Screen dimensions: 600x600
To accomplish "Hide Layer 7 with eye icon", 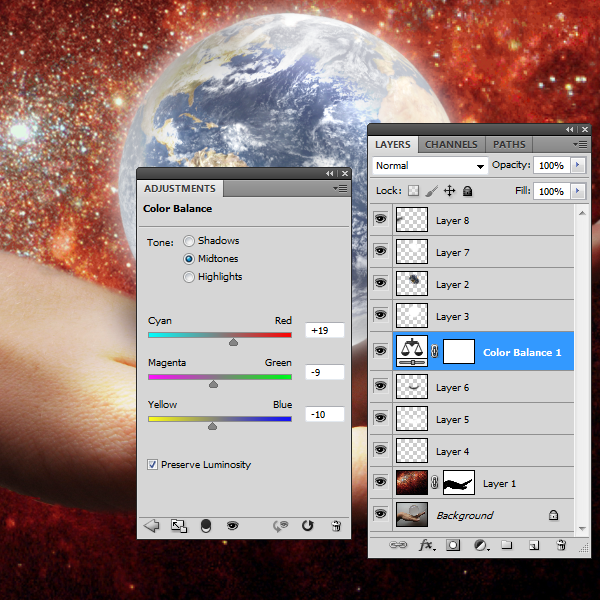I will [380, 251].
